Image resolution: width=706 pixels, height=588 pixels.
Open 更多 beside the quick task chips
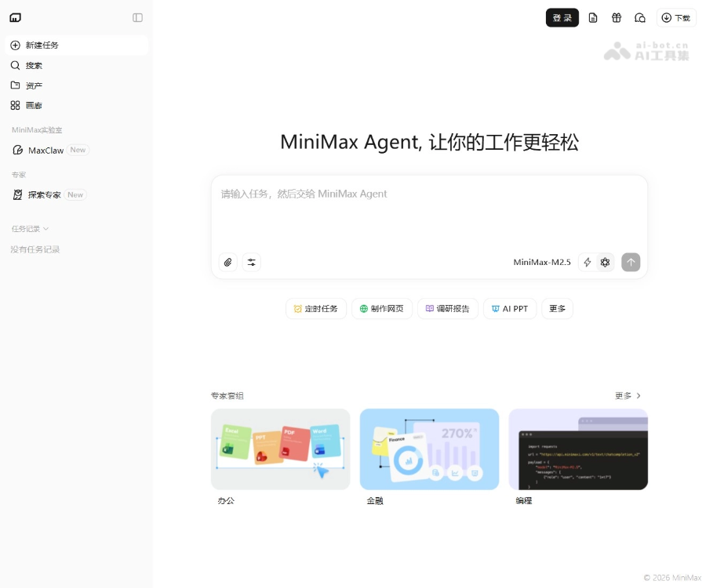557,308
